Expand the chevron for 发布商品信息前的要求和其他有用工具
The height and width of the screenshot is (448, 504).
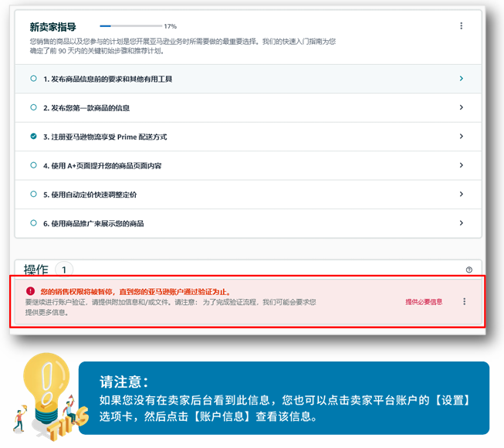(462, 79)
